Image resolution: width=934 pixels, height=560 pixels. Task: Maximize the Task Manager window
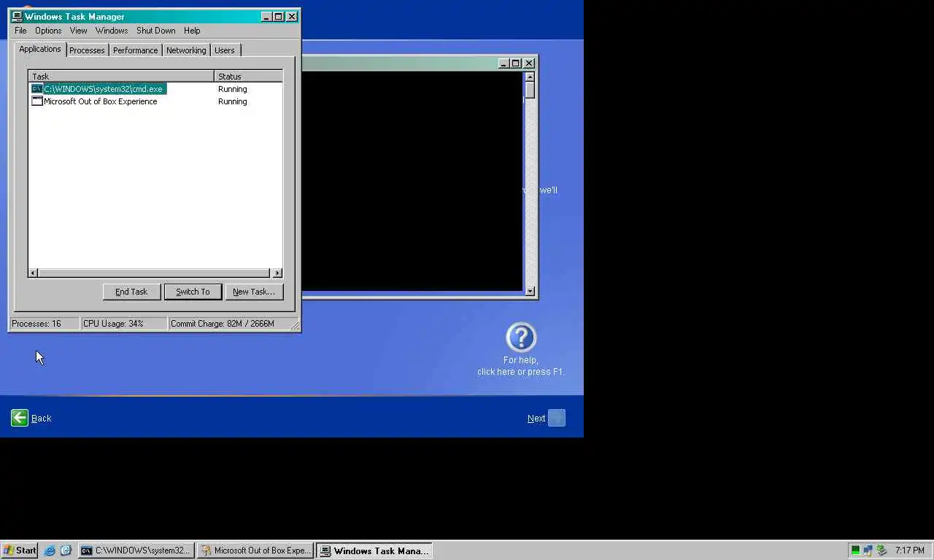click(x=278, y=16)
